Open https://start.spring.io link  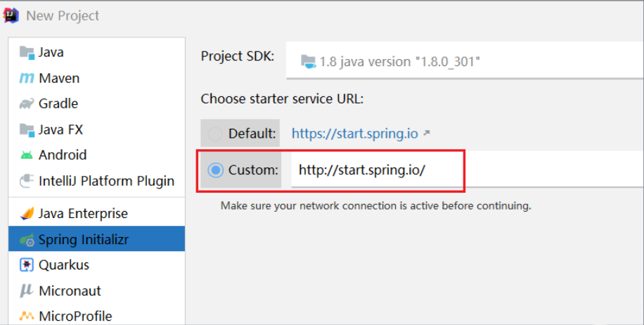tap(355, 134)
